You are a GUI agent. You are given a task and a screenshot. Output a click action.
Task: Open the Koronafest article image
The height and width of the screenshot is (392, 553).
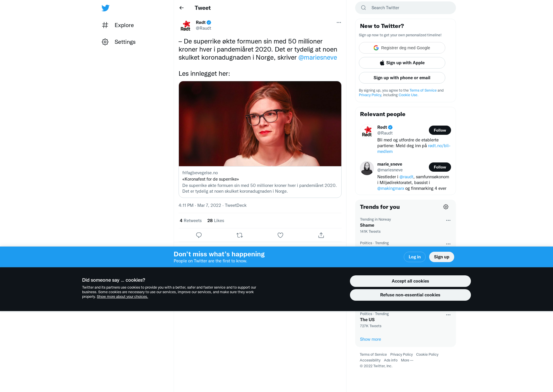coord(260,124)
